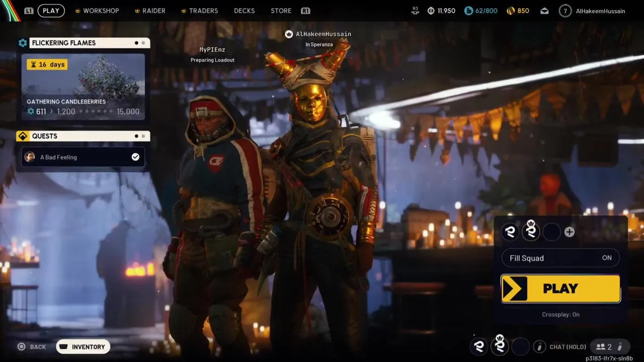Click the CHAT (HOLD) label
The width and height of the screenshot is (644, 362).
tap(568, 347)
